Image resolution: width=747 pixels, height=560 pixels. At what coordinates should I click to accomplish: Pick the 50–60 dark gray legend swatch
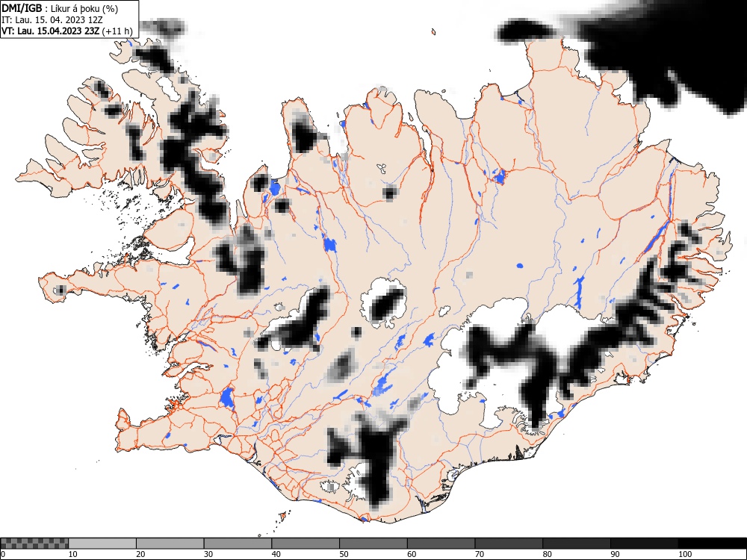click(x=373, y=544)
